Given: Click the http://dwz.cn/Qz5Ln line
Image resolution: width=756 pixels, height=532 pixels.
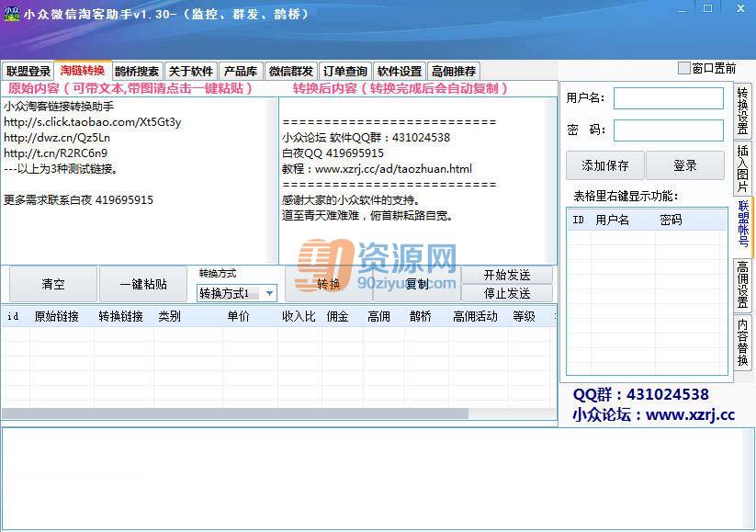Looking at the screenshot, I should 57,138.
